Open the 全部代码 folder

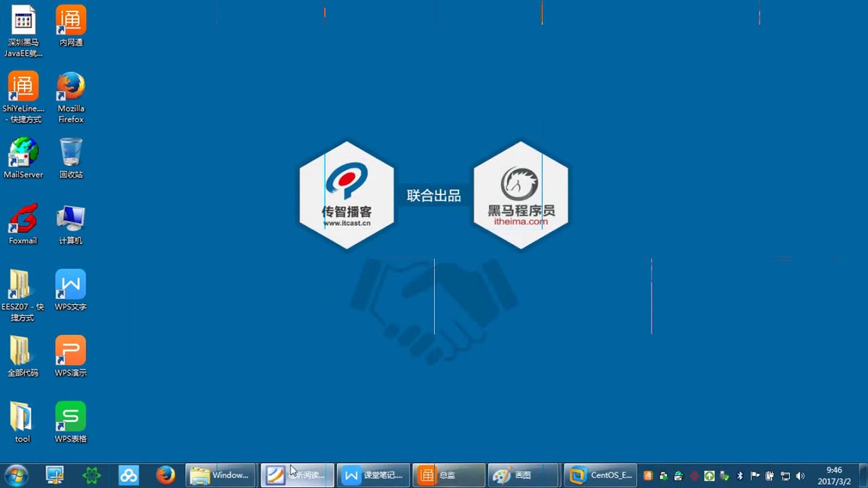tap(22, 357)
